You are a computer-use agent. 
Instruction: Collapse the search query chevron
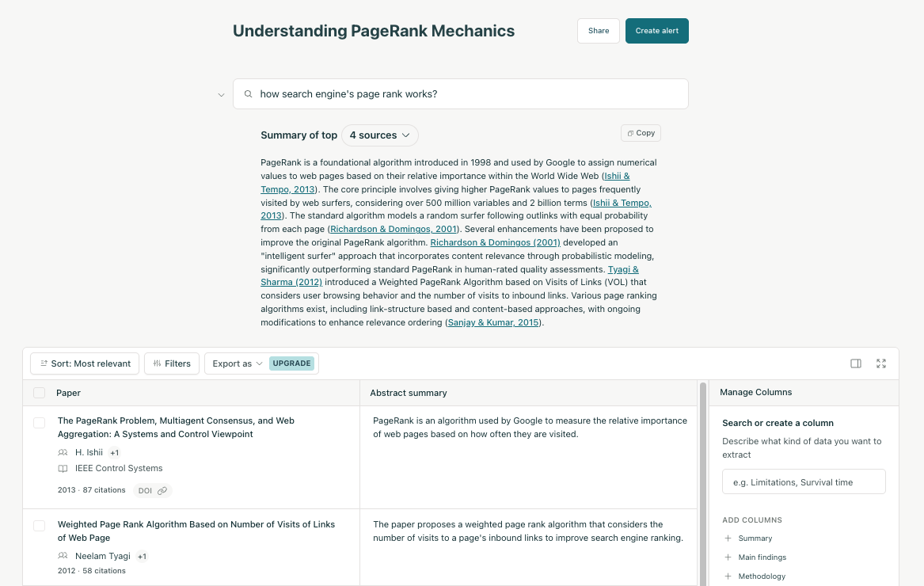coord(221,95)
